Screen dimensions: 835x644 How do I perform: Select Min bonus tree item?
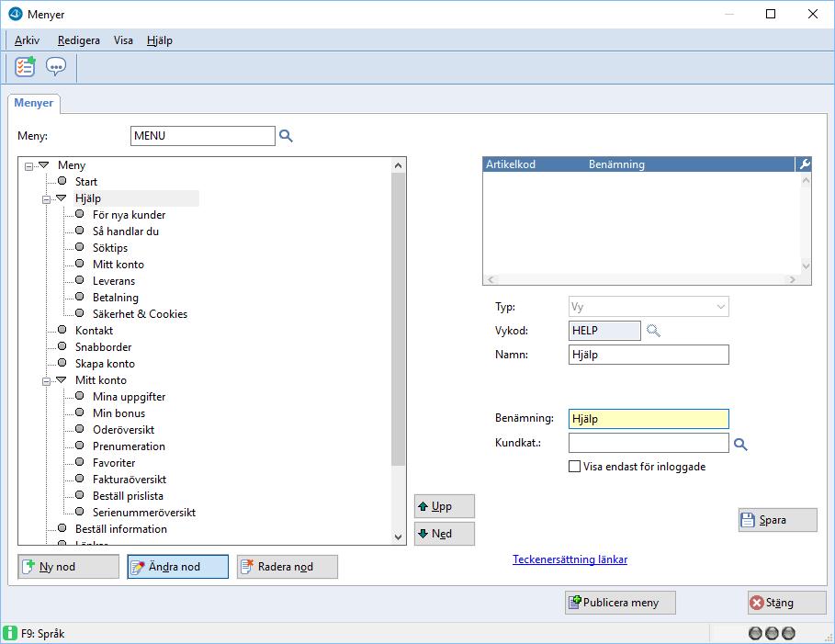tap(118, 412)
